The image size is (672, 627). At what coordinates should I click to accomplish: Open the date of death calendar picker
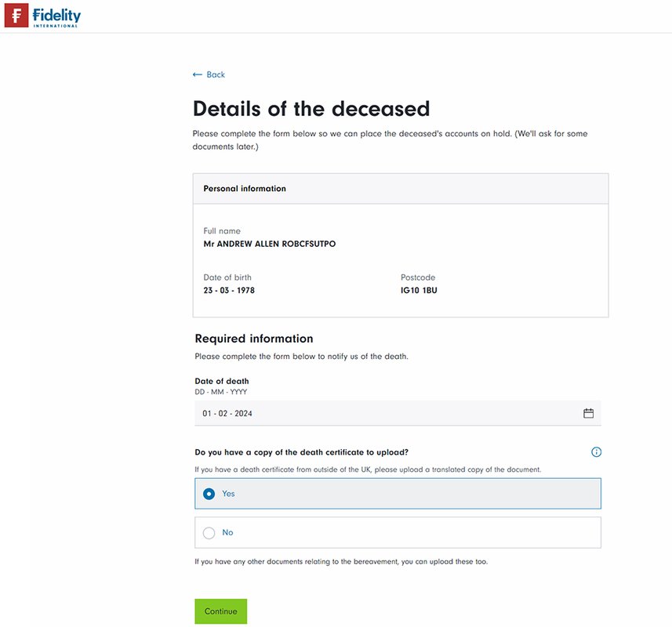[x=588, y=413]
